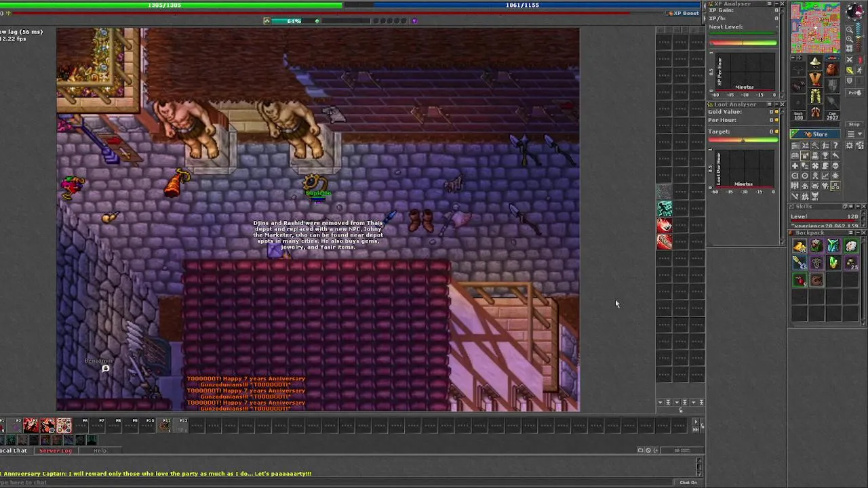Viewport: 868px width, 488px height.
Task: Click the red item with count 9
Action: [x=800, y=280]
